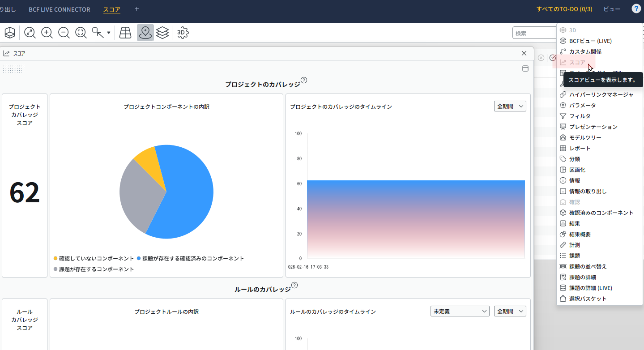This screenshot has width=644, height=350.
Task: Open 全期間 dropdown for rule coverage timeline
Action: [510, 311]
